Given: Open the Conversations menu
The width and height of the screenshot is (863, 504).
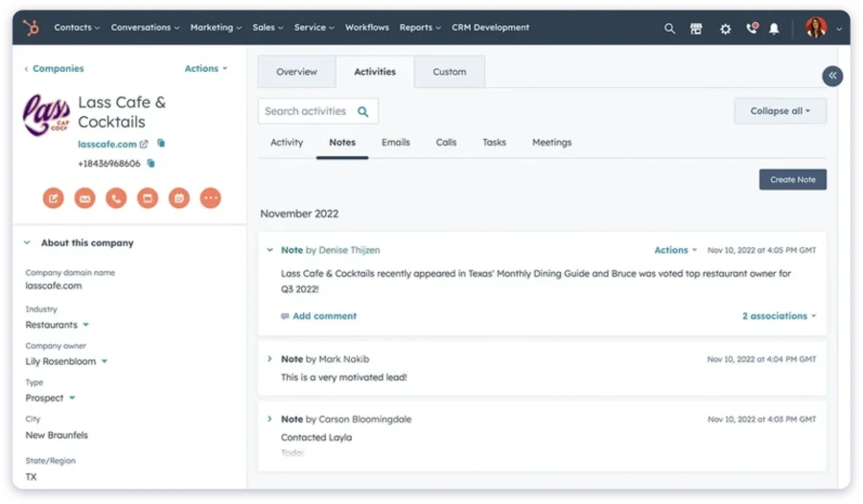Looking at the screenshot, I should click(x=145, y=28).
